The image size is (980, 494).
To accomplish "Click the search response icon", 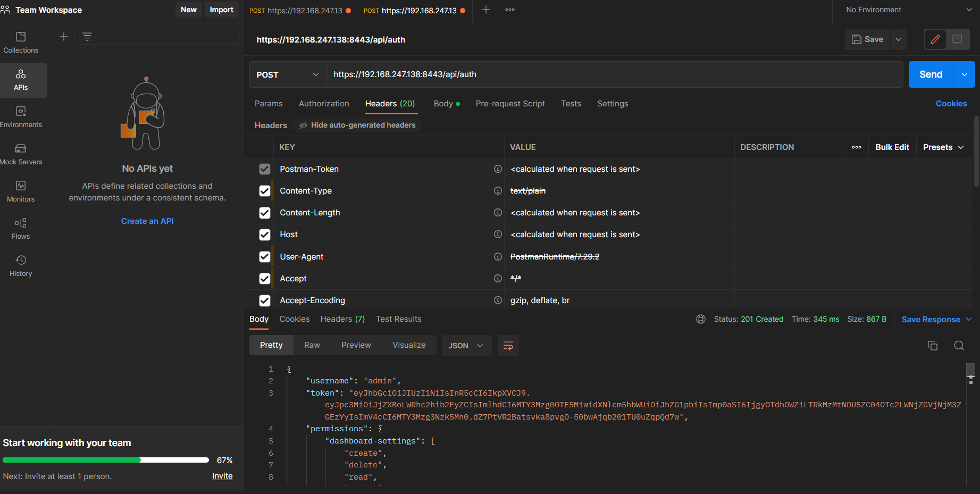I will pos(959,346).
